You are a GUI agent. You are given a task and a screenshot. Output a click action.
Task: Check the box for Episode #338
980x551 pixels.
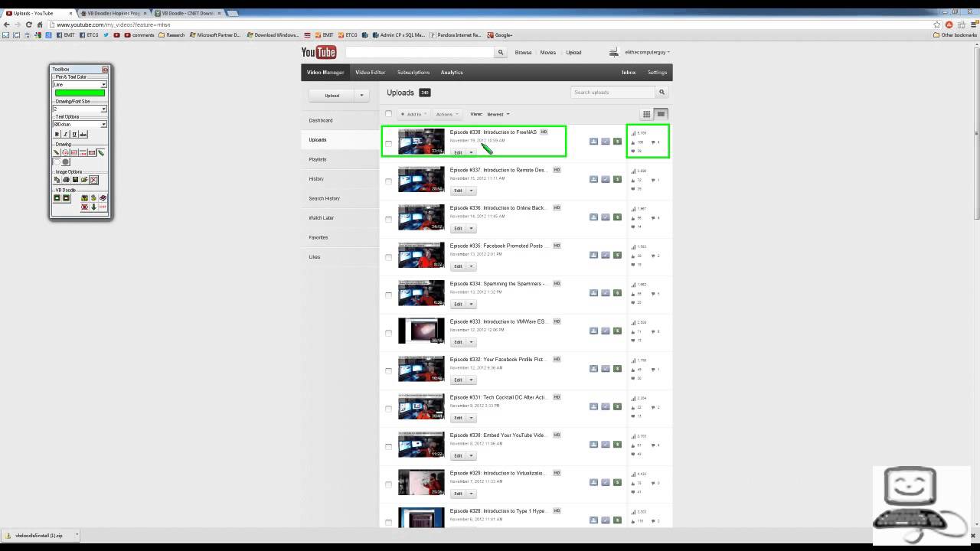click(388, 143)
